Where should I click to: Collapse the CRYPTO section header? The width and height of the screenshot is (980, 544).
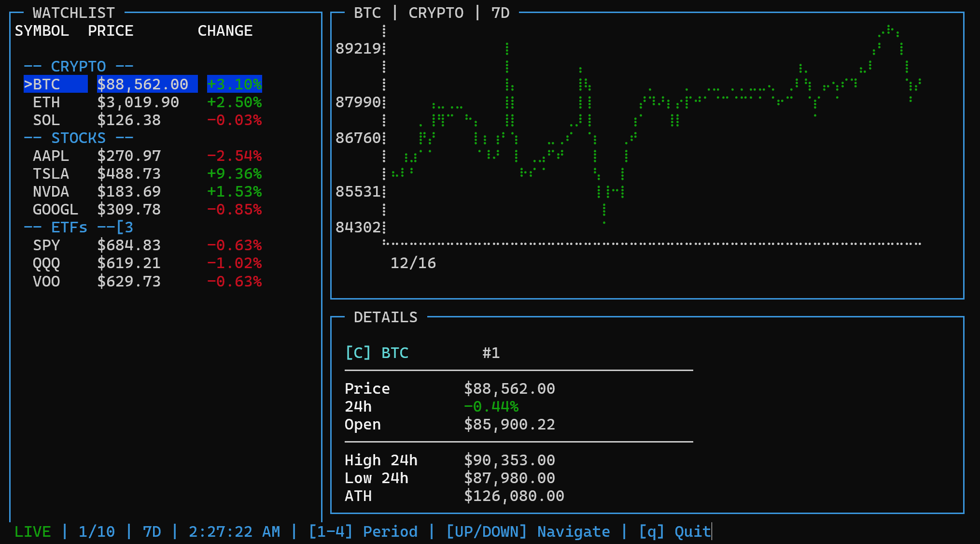[79, 66]
